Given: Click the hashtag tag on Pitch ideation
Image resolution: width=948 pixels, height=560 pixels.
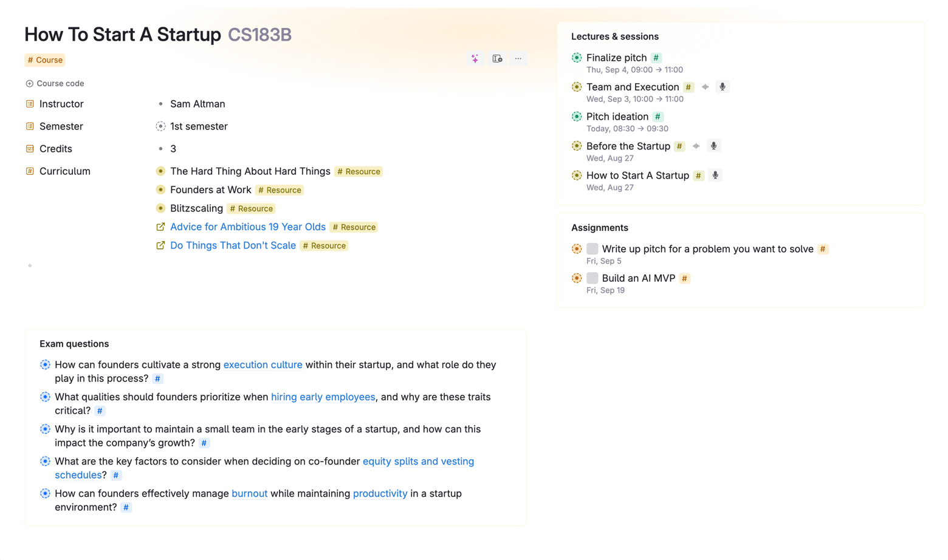Looking at the screenshot, I should [x=658, y=117].
